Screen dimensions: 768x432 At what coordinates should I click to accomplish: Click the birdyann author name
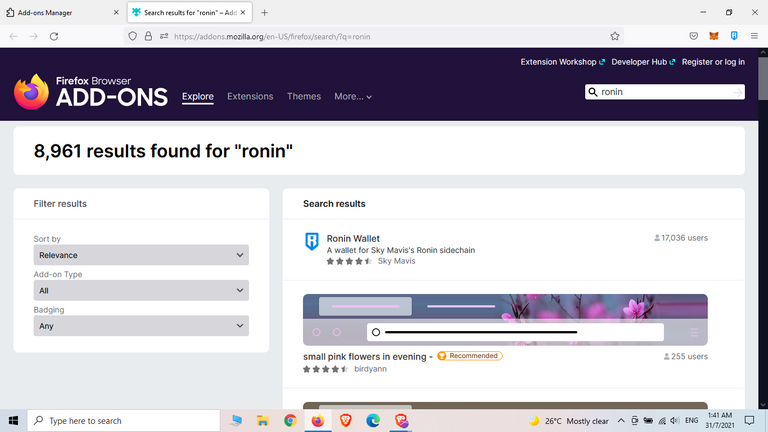click(370, 369)
